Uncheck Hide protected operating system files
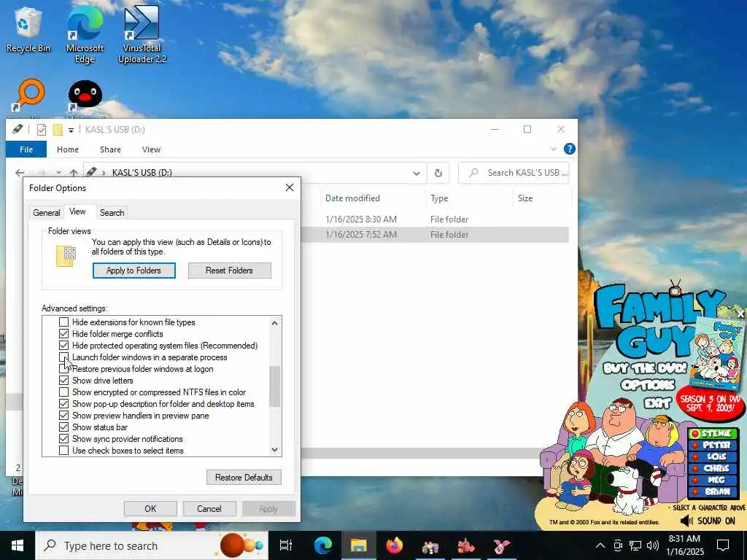Screen dimensions: 747x560 (x=63, y=346)
